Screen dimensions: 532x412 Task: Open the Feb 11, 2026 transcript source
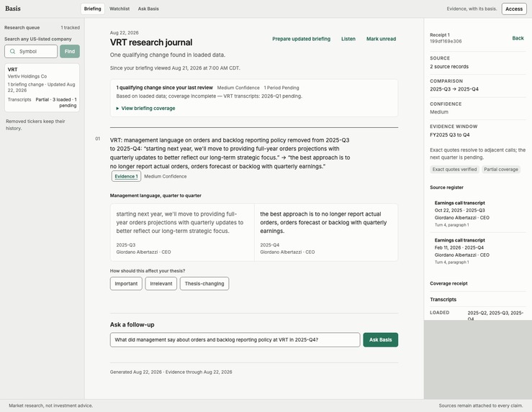[478, 251]
